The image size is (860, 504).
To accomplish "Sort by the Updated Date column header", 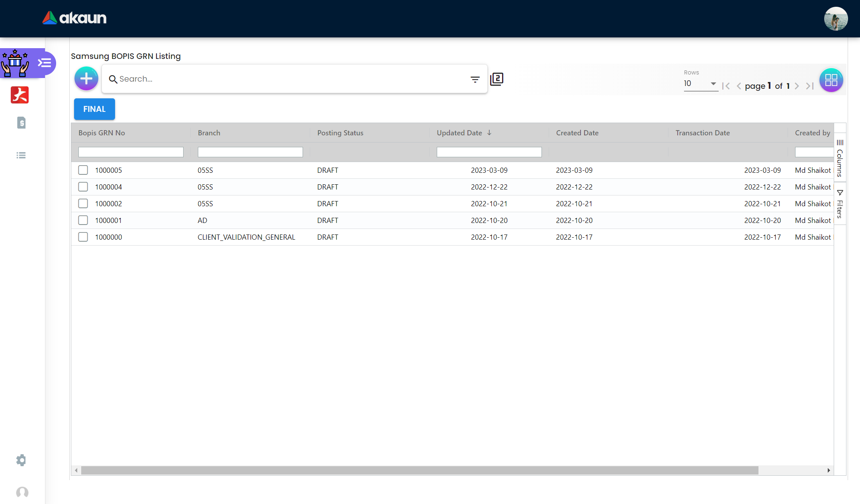I will click(x=459, y=133).
